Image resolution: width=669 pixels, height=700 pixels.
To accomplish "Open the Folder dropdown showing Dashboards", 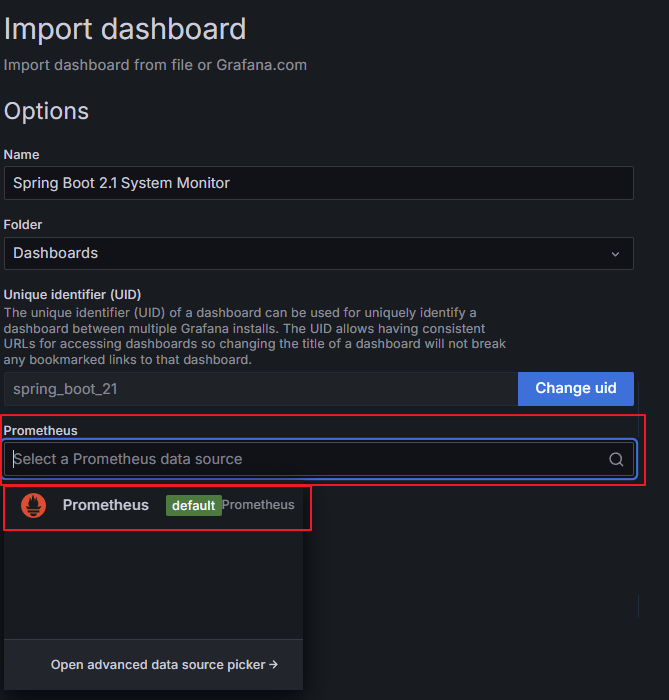I will pyautogui.click(x=319, y=253).
